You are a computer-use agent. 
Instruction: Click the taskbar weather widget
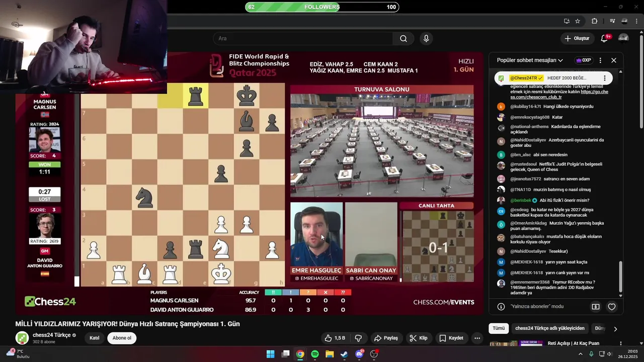[18, 354]
